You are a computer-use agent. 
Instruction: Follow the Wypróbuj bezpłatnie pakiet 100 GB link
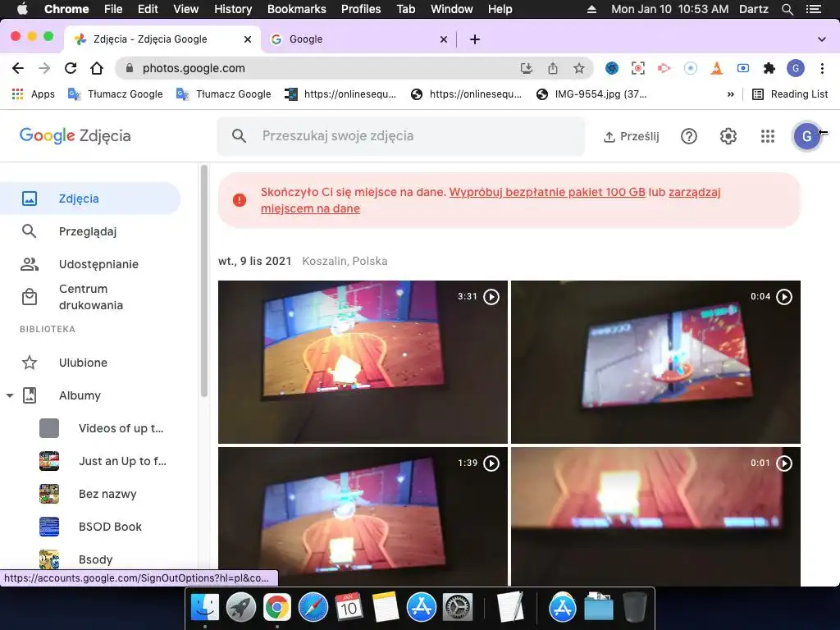(547, 192)
